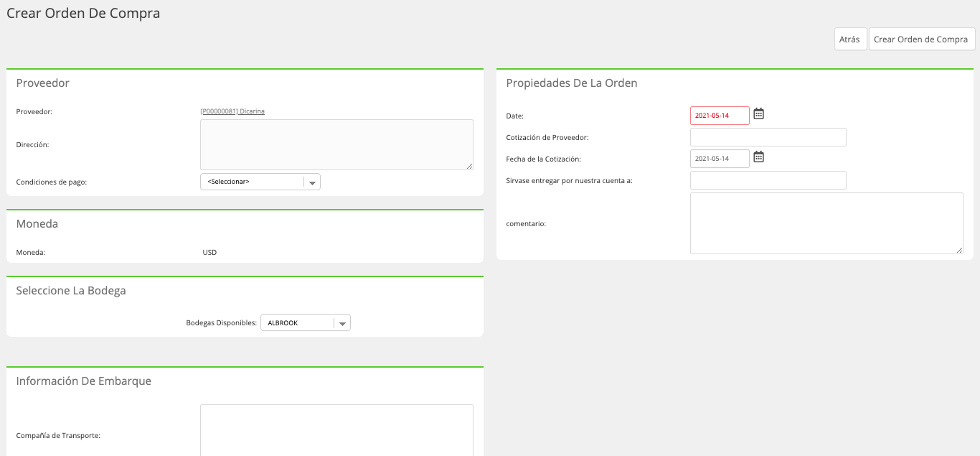Focus the Dirección text area
980x456 pixels.
click(336, 144)
